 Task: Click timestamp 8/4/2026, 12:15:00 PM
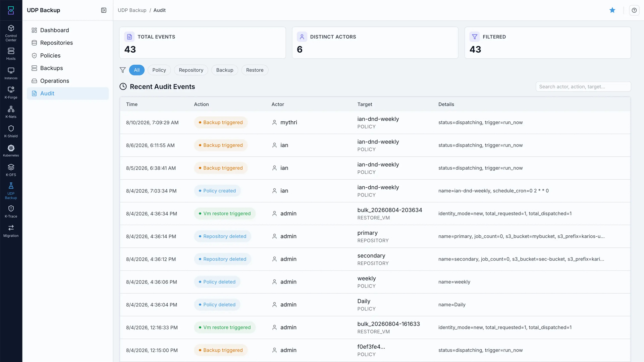click(152, 350)
